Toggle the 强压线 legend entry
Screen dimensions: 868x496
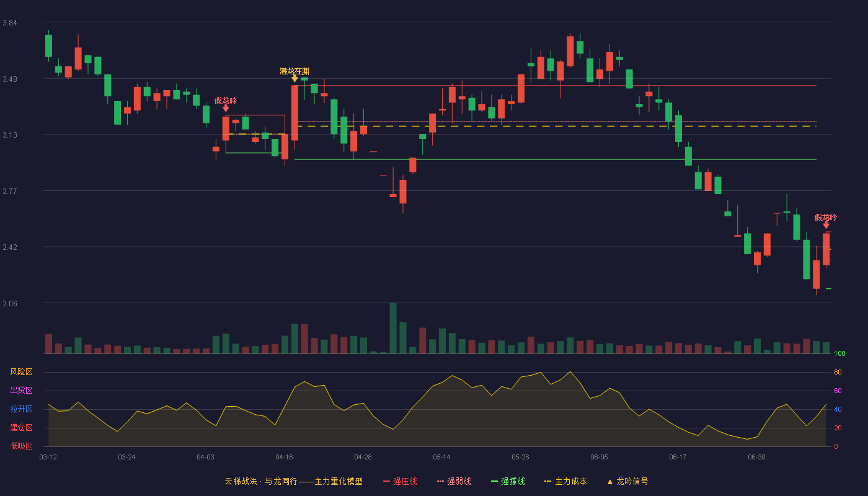[400, 481]
